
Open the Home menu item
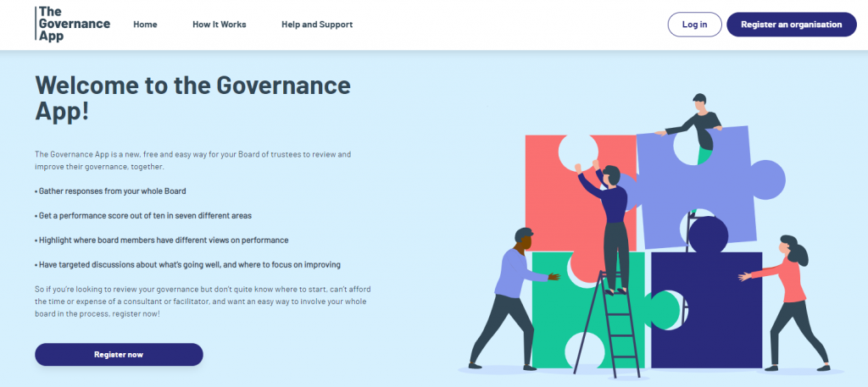point(145,25)
